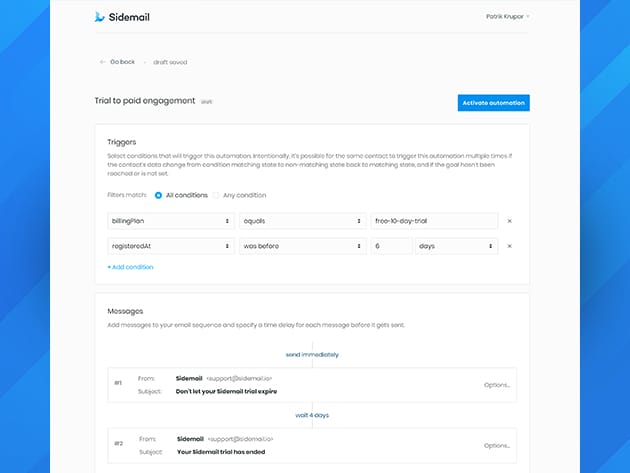The height and width of the screenshot is (473, 630).
Task: Remove the billingPlan condition row
Action: (509, 221)
